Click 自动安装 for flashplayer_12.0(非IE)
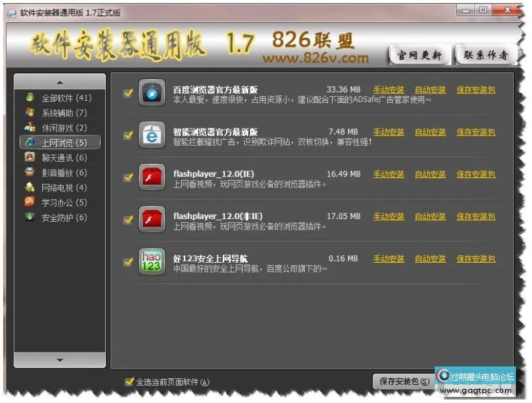Screen dimensions: 532x403 click(x=431, y=216)
